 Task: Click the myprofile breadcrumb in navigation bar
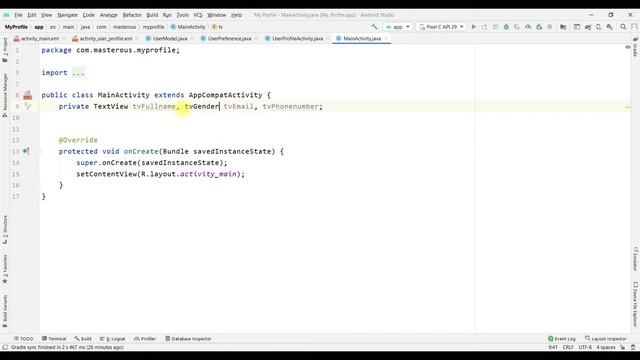click(x=153, y=27)
